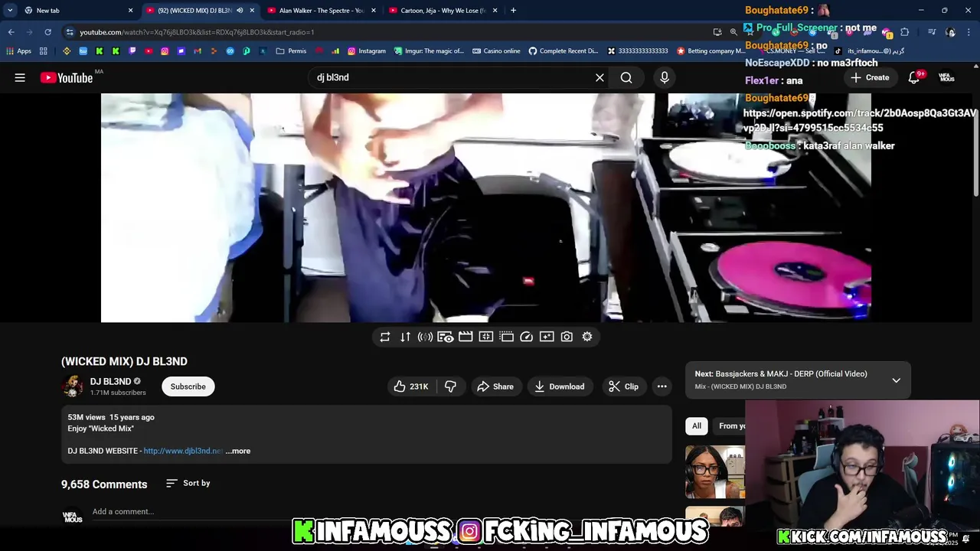The width and height of the screenshot is (980, 551).
Task: Toggle the clapperboard cinema mode icon
Action: (x=465, y=337)
